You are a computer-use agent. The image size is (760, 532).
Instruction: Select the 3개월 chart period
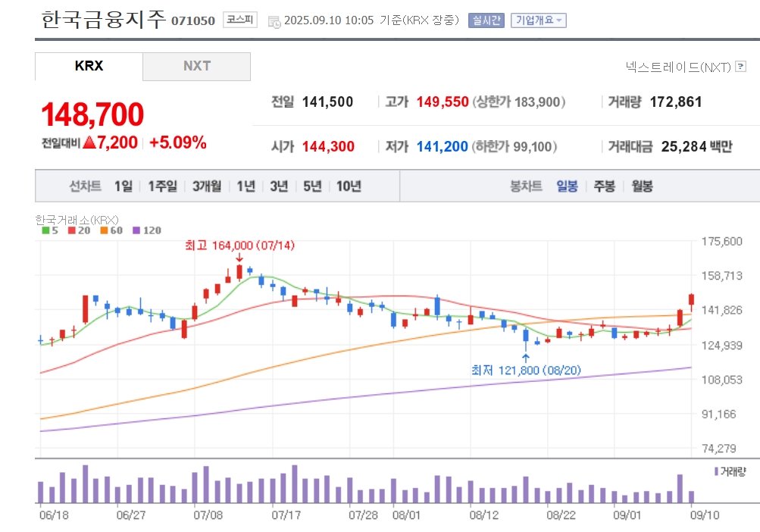pyautogui.click(x=207, y=186)
